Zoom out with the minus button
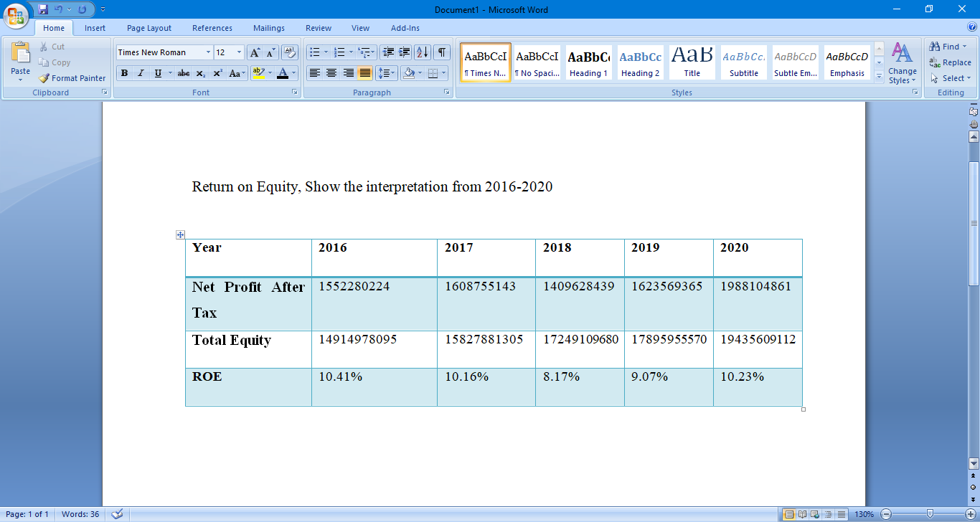This screenshot has height=522, width=980. [886, 514]
